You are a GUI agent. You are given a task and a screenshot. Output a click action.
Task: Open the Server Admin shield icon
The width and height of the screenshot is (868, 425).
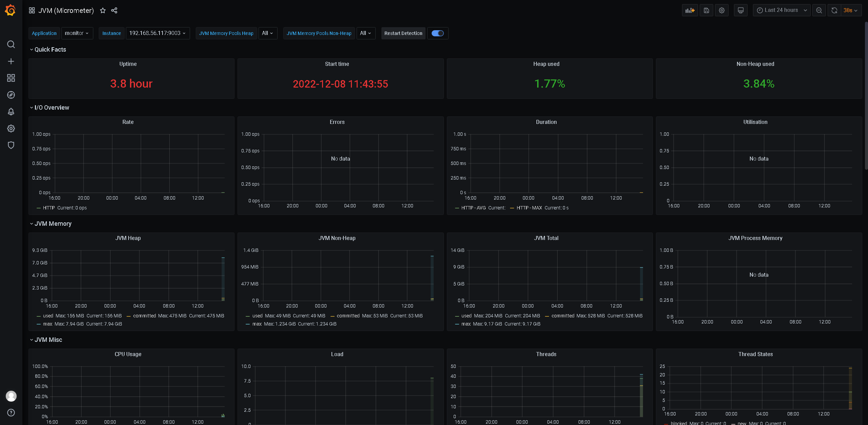[x=11, y=145]
